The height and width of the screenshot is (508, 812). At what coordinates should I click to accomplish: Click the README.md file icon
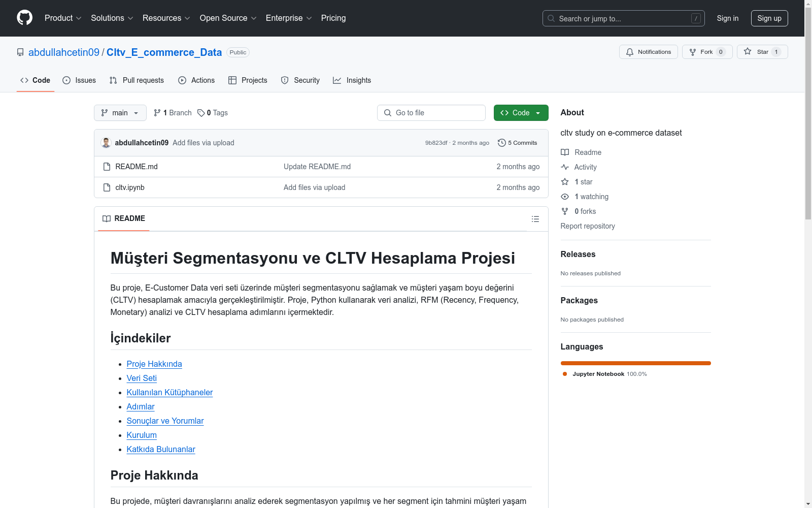tap(107, 167)
